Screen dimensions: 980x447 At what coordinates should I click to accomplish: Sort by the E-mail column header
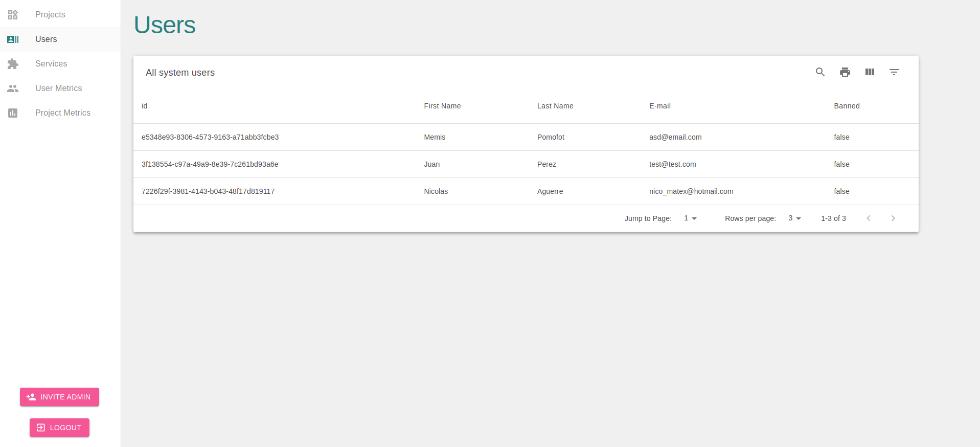pyautogui.click(x=660, y=106)
